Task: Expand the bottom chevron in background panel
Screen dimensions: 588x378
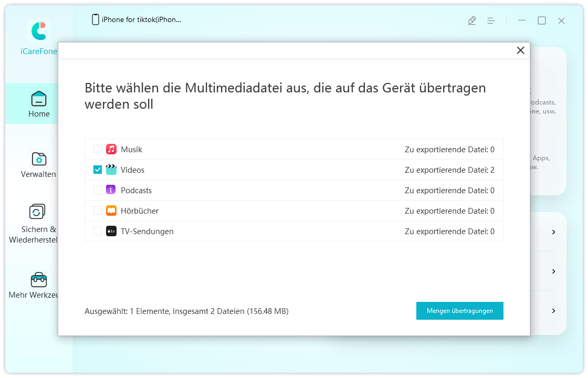Action: click(553, 310)
